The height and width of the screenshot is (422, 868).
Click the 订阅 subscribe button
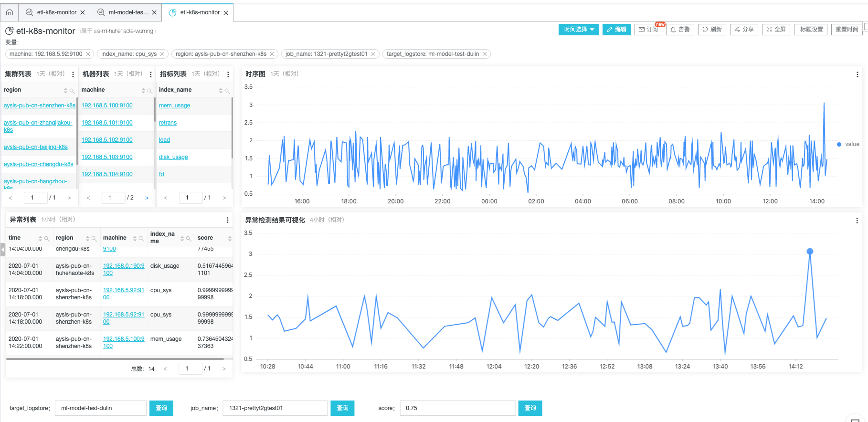pos(648,29)
